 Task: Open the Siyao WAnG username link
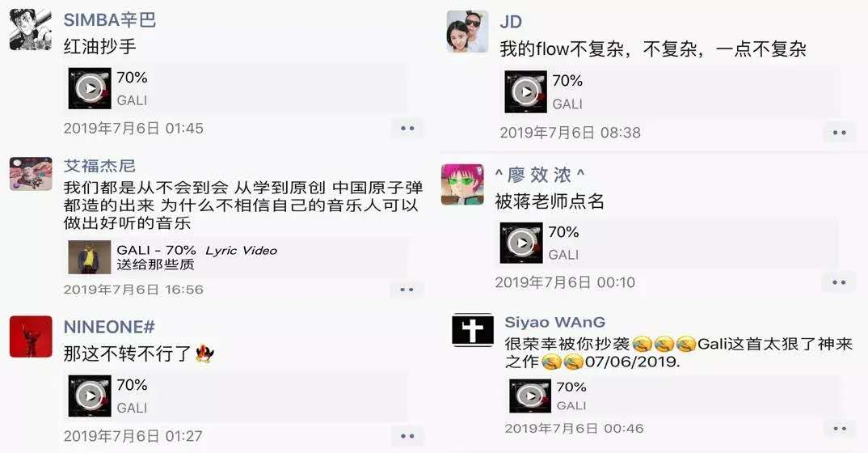(x=554, y=322)
